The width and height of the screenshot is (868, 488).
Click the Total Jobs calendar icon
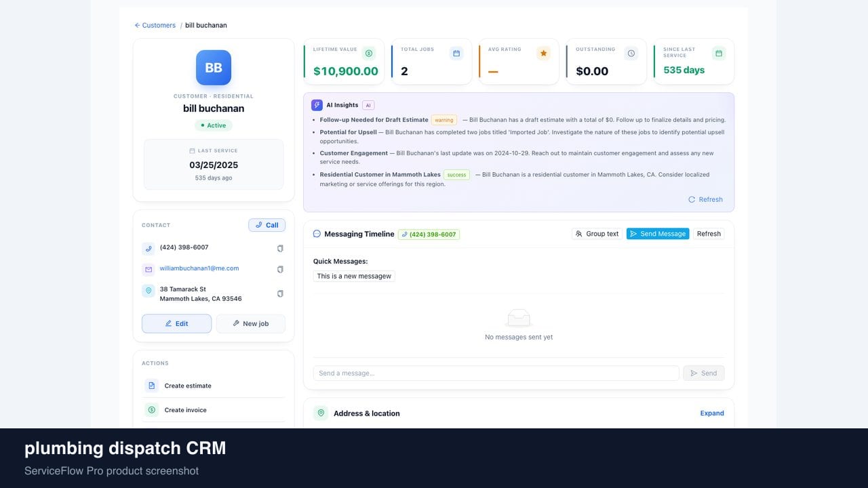click(x=456, y=53)
